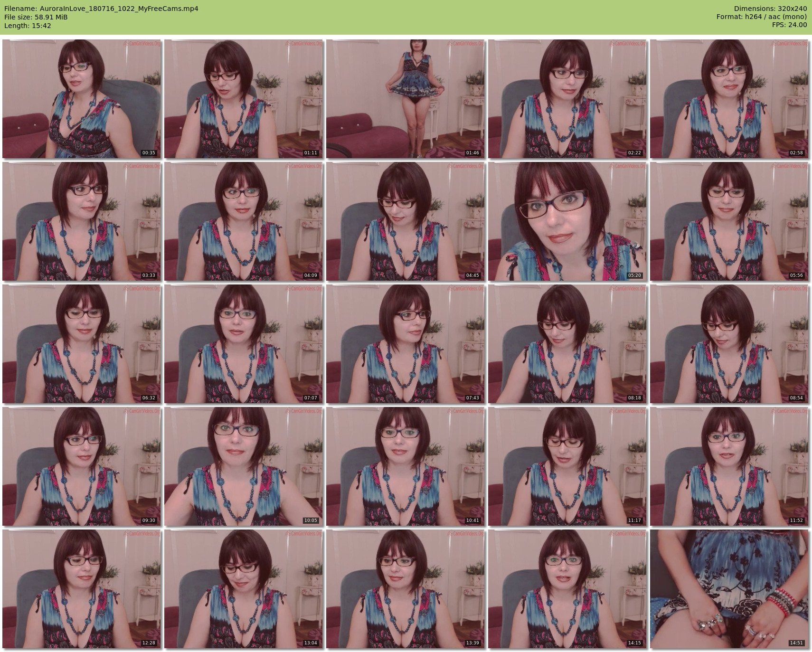812x652 pixels.
Task: Select the thumbnail marked 06:32
Action: (82, 344)
